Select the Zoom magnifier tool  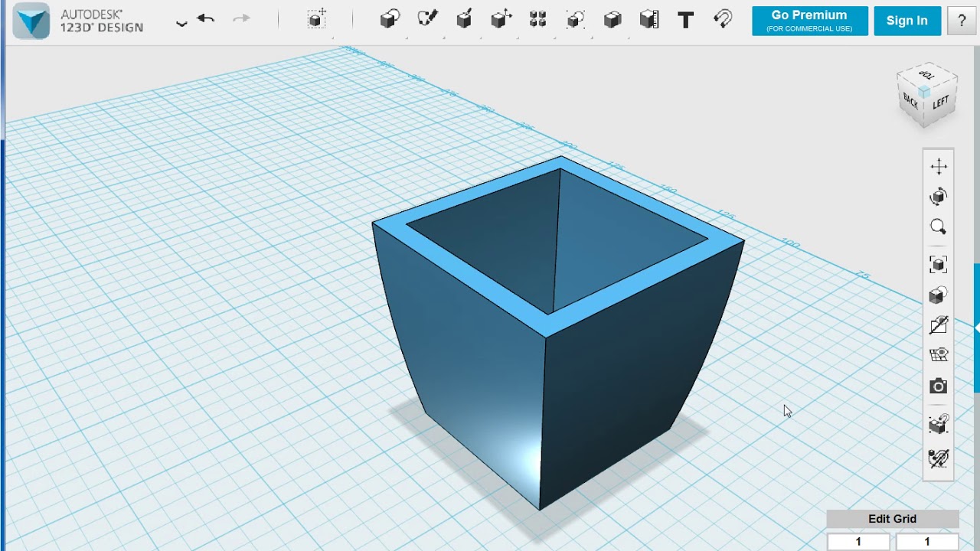coord(939,227)
